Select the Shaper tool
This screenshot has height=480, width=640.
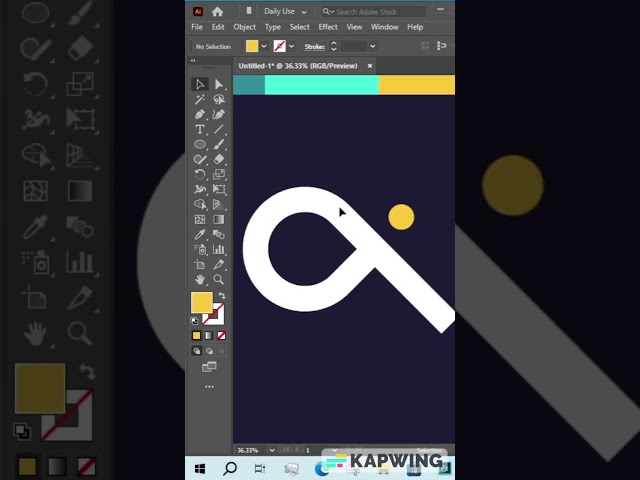(x=200, y=160)
